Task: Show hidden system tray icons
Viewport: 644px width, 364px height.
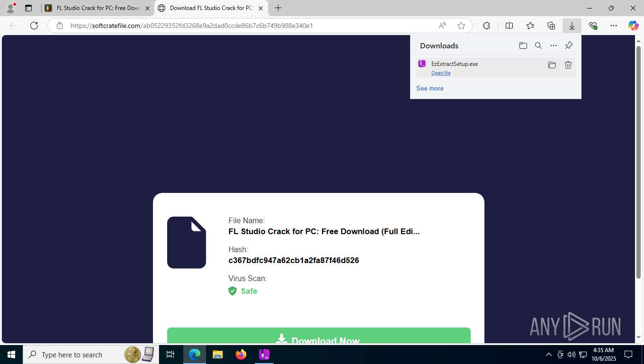Action: click(x=549, y=355)
